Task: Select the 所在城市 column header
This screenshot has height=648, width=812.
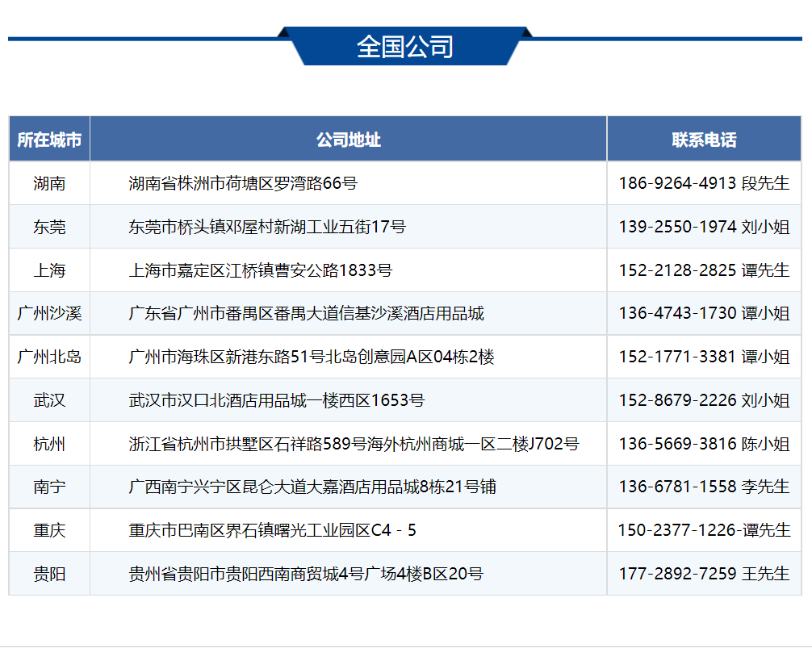Action: [49, 140]
